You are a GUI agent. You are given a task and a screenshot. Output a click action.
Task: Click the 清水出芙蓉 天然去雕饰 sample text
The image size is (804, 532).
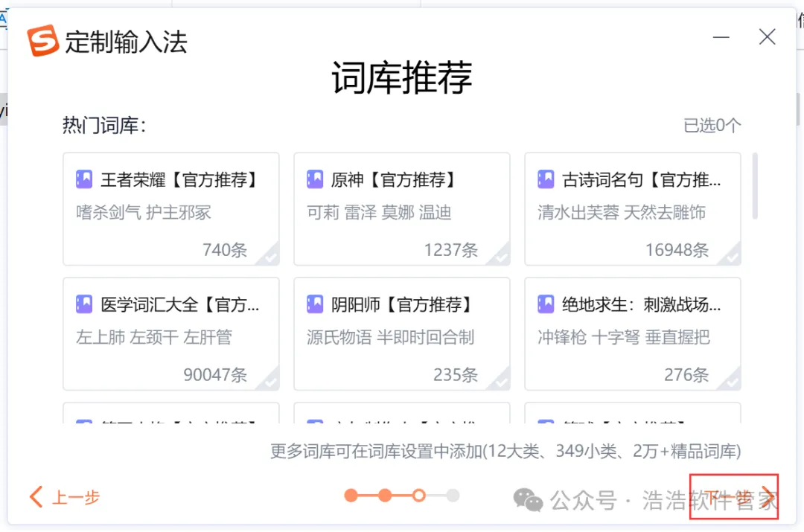click(x=622, y=212)
